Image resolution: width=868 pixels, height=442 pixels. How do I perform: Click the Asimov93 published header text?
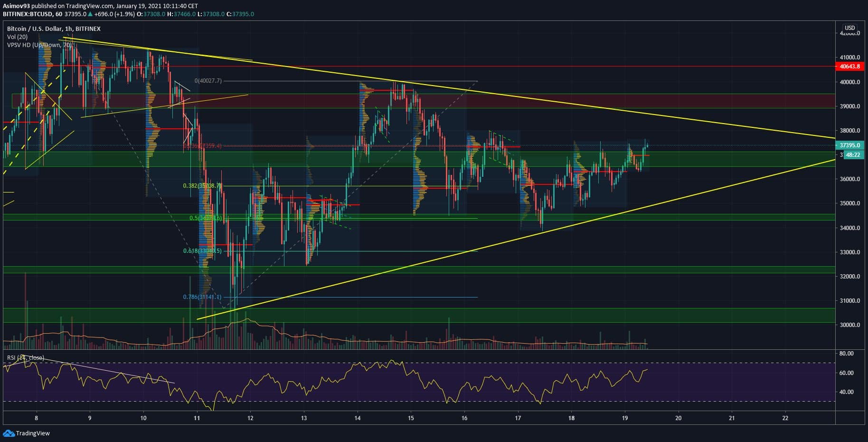100,6
